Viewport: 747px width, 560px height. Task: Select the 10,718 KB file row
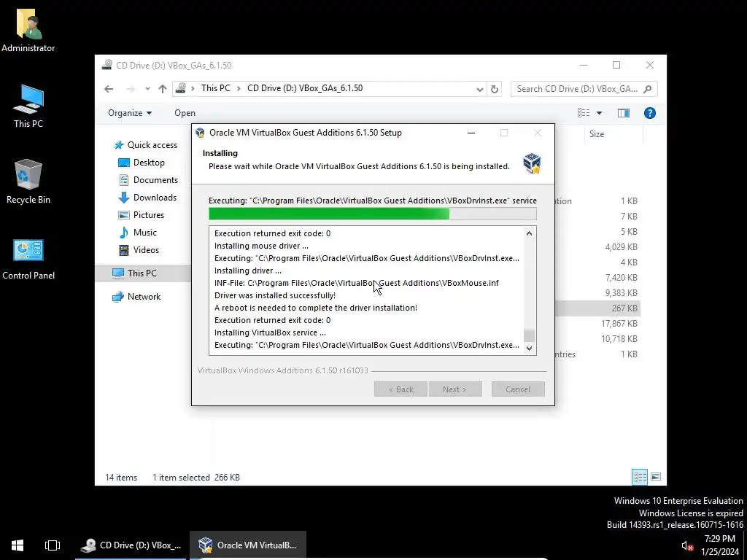pos(597,338)
